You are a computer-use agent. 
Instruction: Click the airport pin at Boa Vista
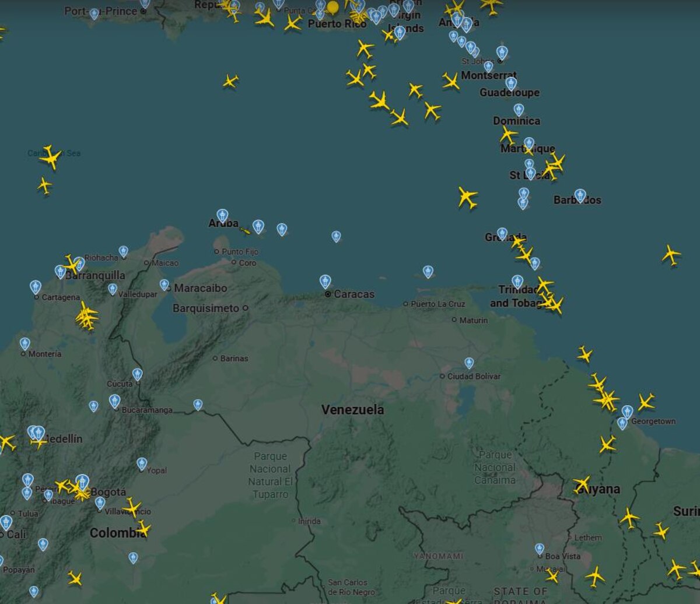539,547
